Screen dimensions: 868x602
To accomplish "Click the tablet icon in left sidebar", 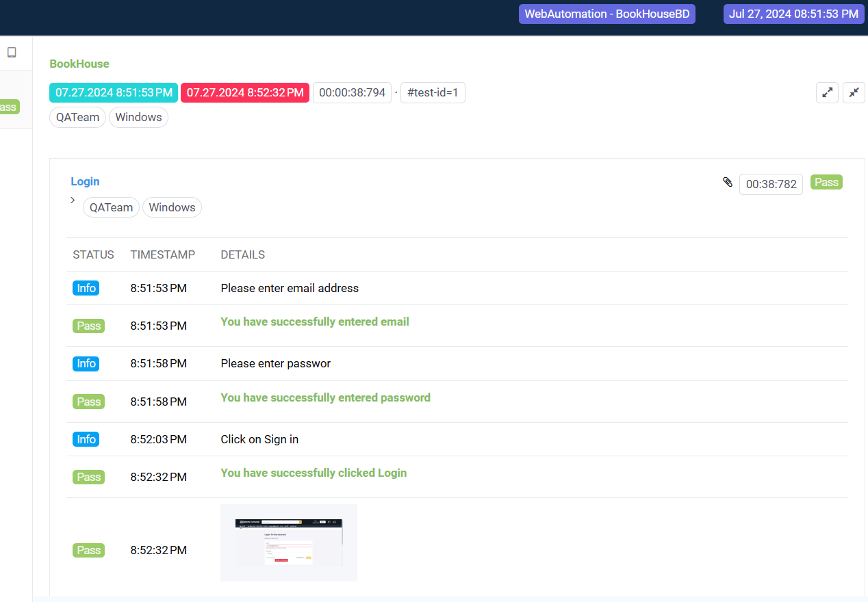I will 12,53.
